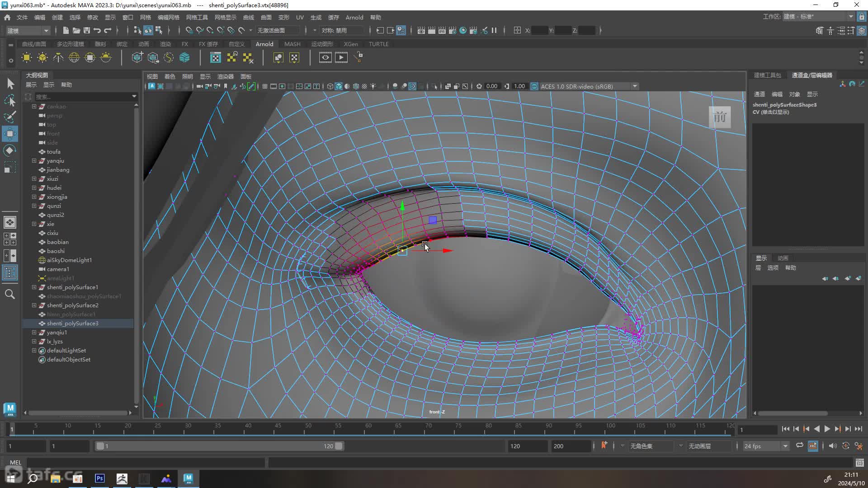868x488 pixels.
Task: Open the 对象 channel box menu
Action: coord(794,94)
